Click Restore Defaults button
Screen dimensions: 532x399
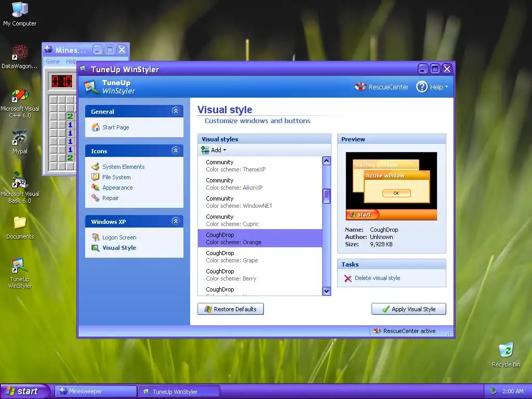pos(231,309)
